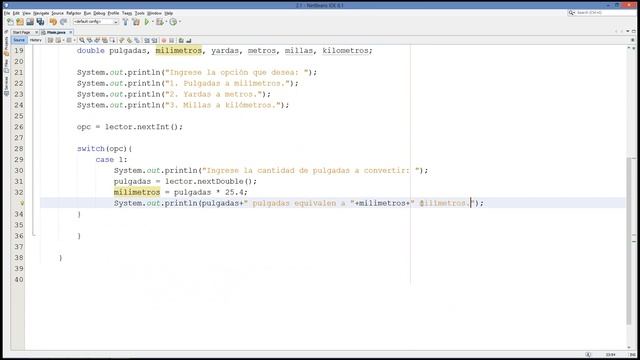Open the Help menu
The height and width of the screenshot is (360, 640).
point(169,13)
